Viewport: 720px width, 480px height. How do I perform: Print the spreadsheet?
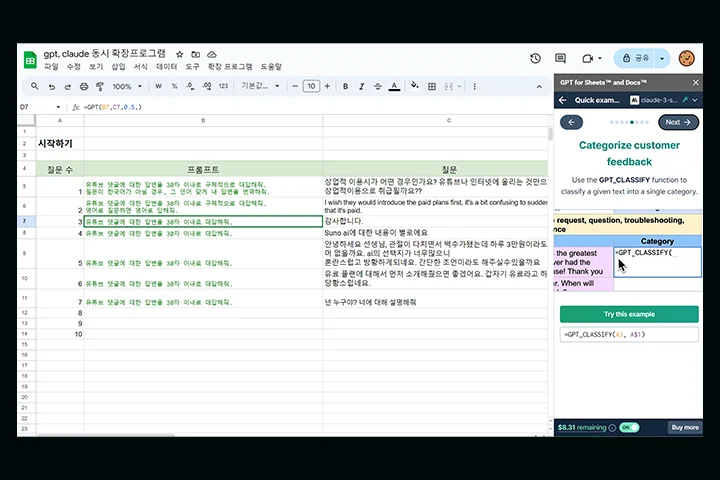point(84,86)
